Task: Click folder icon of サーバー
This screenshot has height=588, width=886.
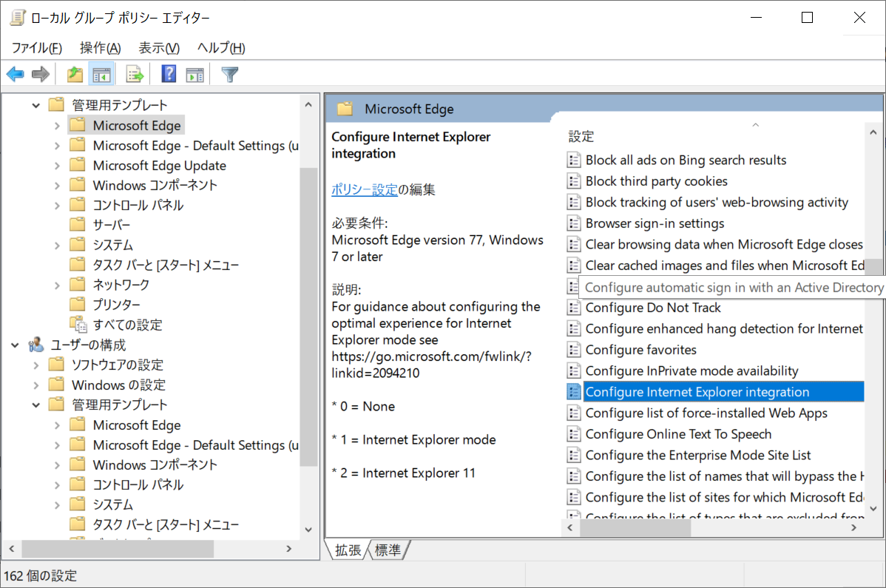Action: (78, 225)
